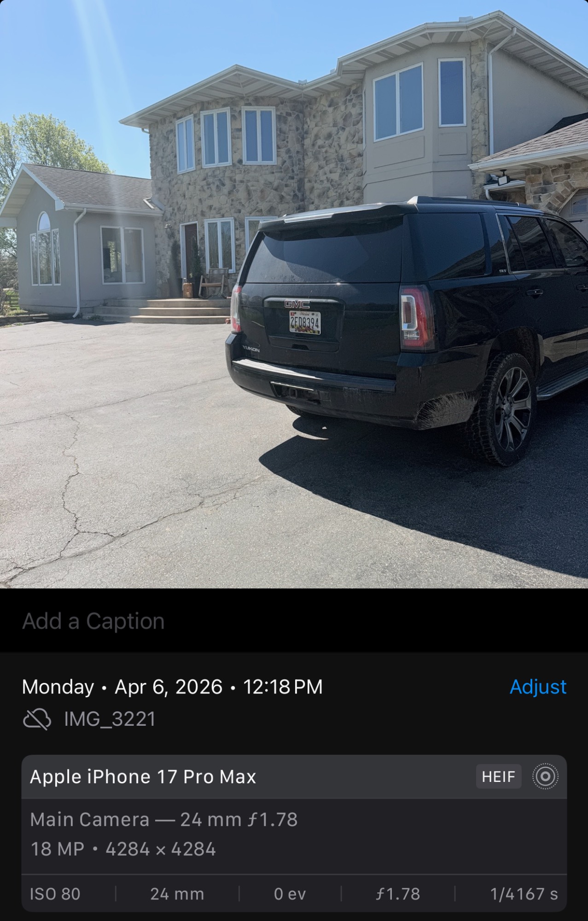The image size is (588, 921).
Task: Tap the ISO 80 value
Action: 55,894
